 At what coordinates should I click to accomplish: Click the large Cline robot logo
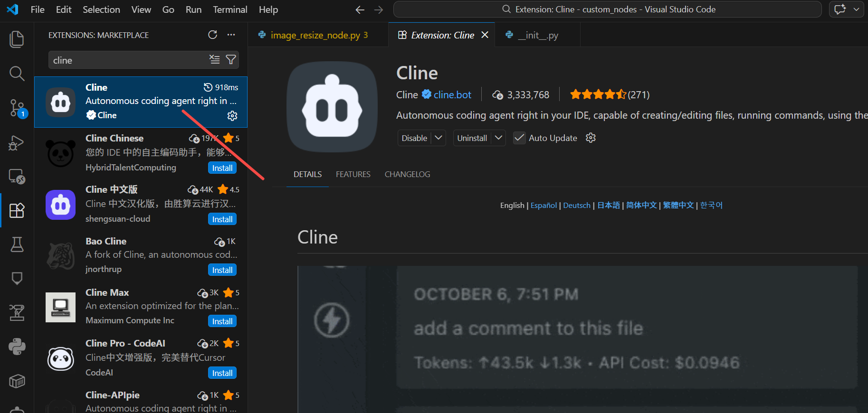[x=332, y=107]
